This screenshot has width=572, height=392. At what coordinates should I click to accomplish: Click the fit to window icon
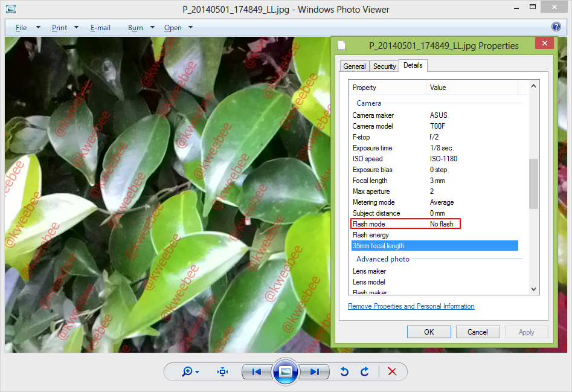pyautogui.click(x=223, y=371)
